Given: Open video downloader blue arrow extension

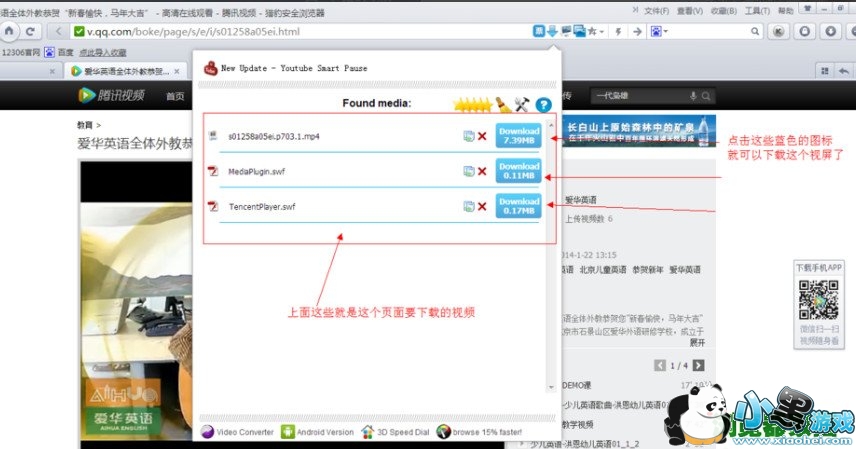Looking at the screenshot, I should tap(552, 32).
